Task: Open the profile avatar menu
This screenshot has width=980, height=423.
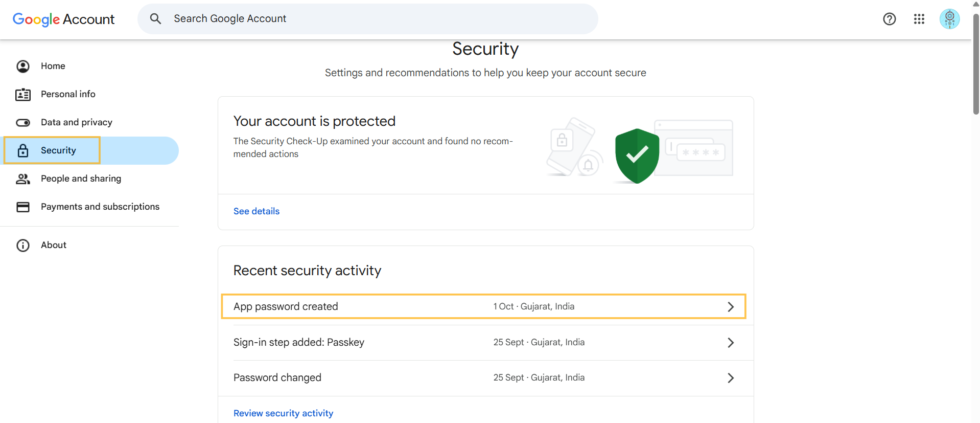Action: (x=949, y=19)
